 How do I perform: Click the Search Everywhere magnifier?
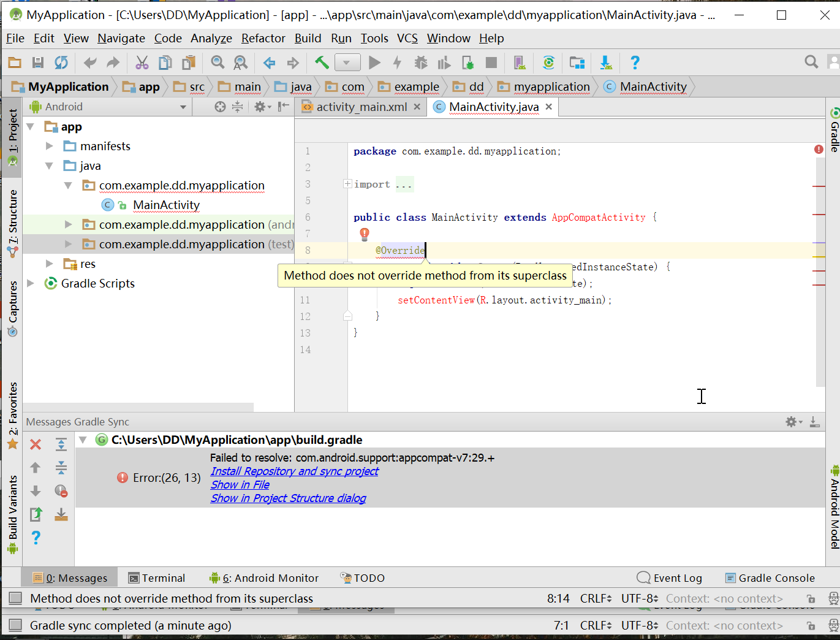tap(811, 61)
